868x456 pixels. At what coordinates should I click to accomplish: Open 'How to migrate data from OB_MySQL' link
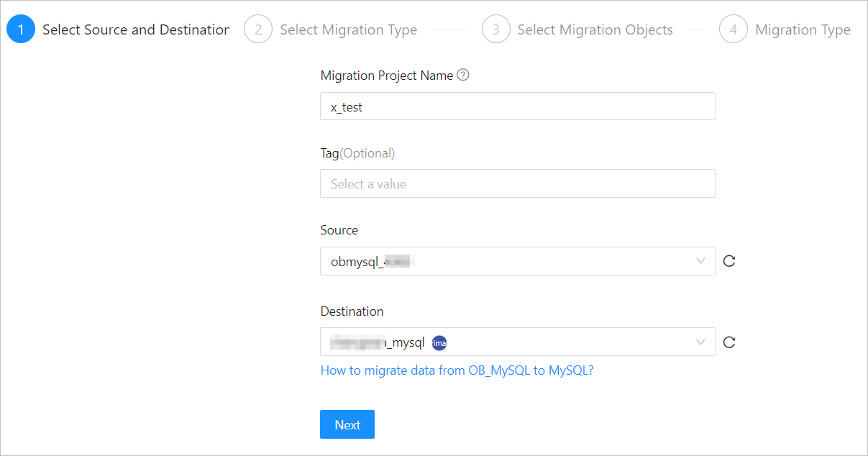tap(457, 370)
